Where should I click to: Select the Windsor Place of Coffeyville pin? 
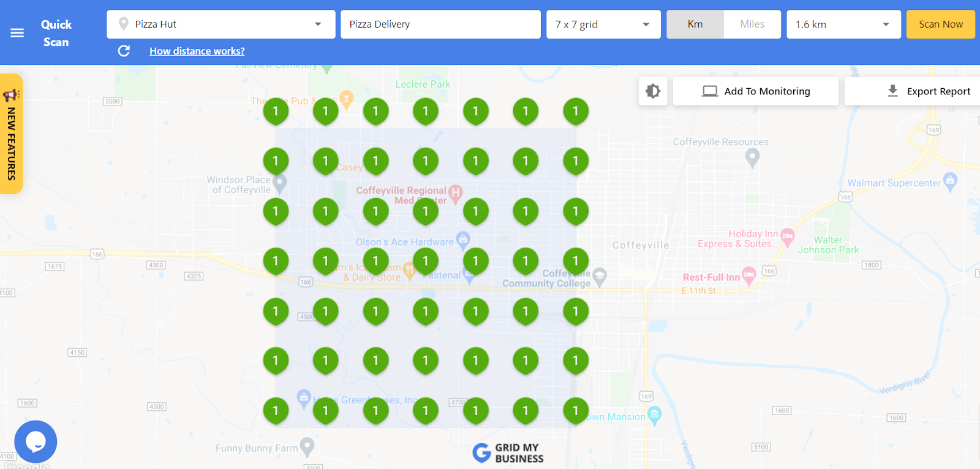pos(279,183)
